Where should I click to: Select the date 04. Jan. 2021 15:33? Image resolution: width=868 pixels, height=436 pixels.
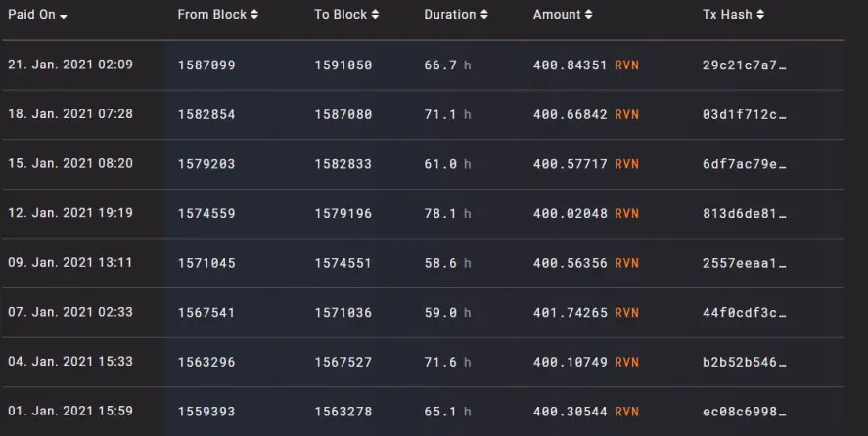click(x=70, y=362)
